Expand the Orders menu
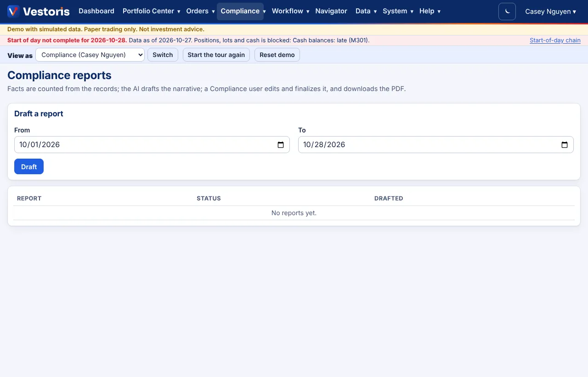The width and height of the screenshot is (588, 377). pyautogui.click(x=200, y=11)
